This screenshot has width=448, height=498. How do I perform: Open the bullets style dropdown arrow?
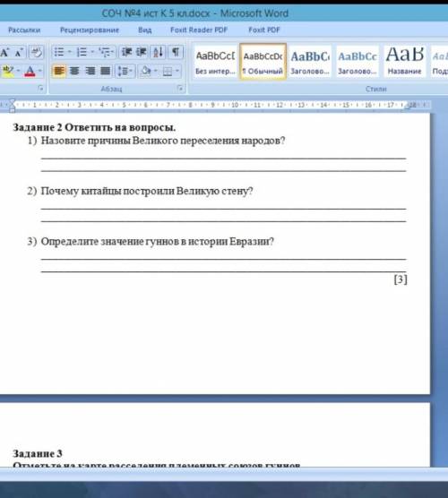tap(70, 52)
